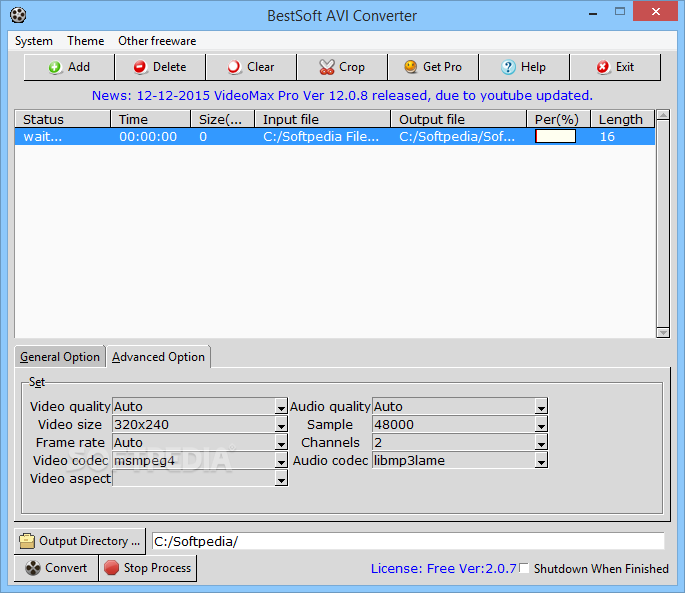Click the green Add icon
This screenshot has height=593, width=685.
(x=55, y=67)
